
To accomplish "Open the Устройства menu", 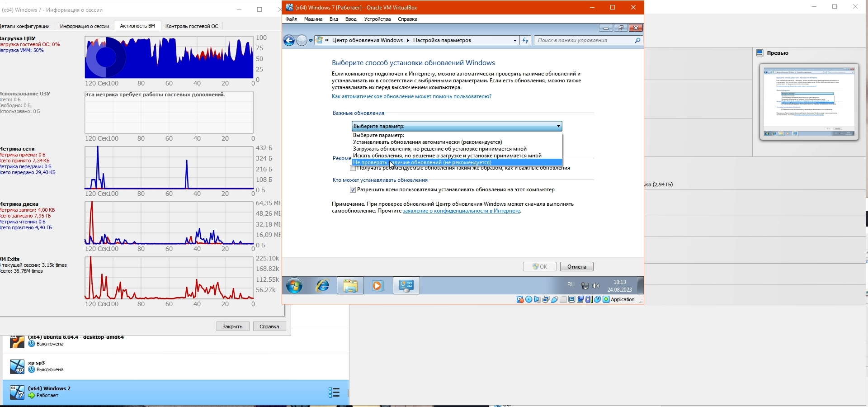I will [377, 19].
